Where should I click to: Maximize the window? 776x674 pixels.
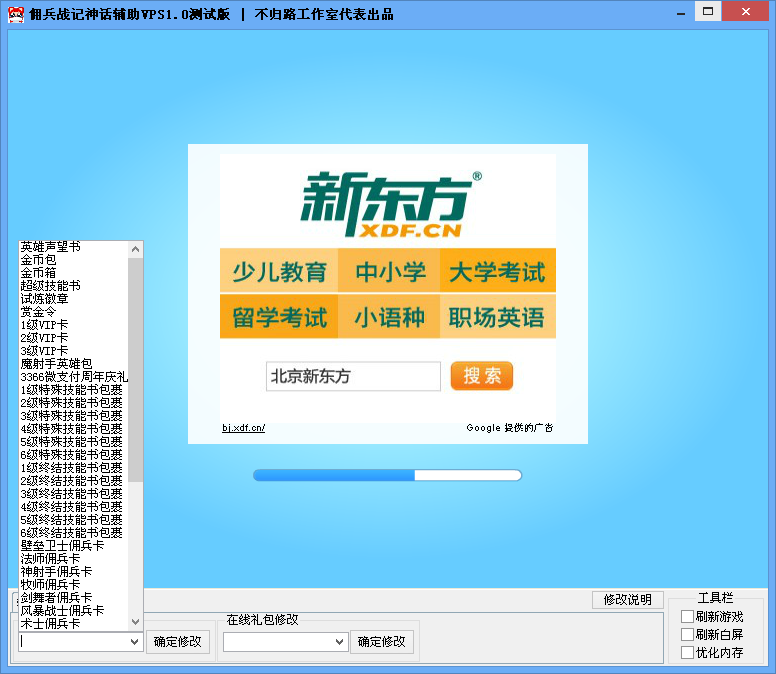point(708,11)
